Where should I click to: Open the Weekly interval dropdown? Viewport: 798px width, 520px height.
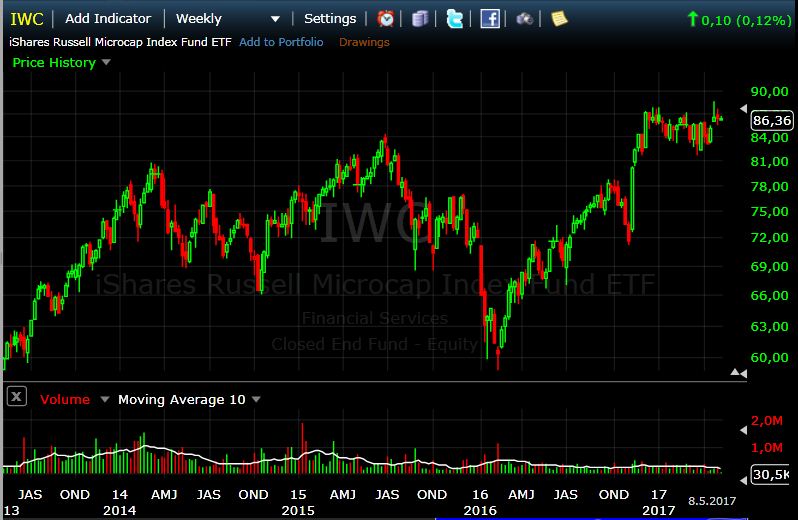(227, 19)
